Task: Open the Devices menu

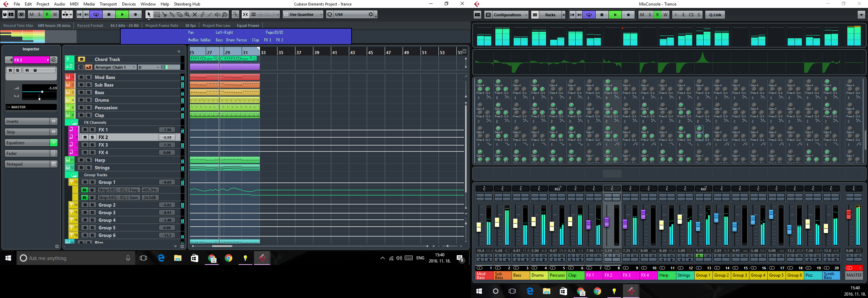Action: tap(129, 4)
